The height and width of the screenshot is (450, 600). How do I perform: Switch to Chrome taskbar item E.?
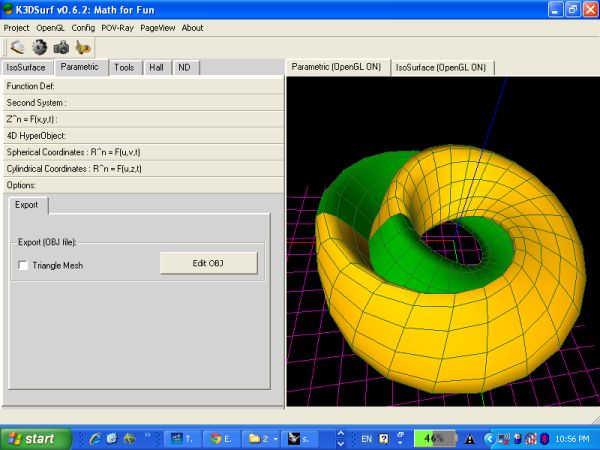point(221,439)
